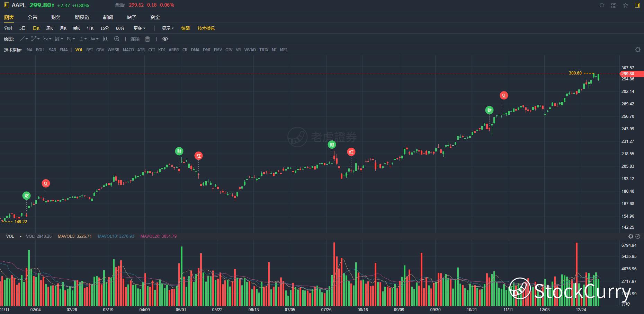Click the 财 earnings marker near 07/26
Screen dimensions: 644x314
(x=332, y=145)
